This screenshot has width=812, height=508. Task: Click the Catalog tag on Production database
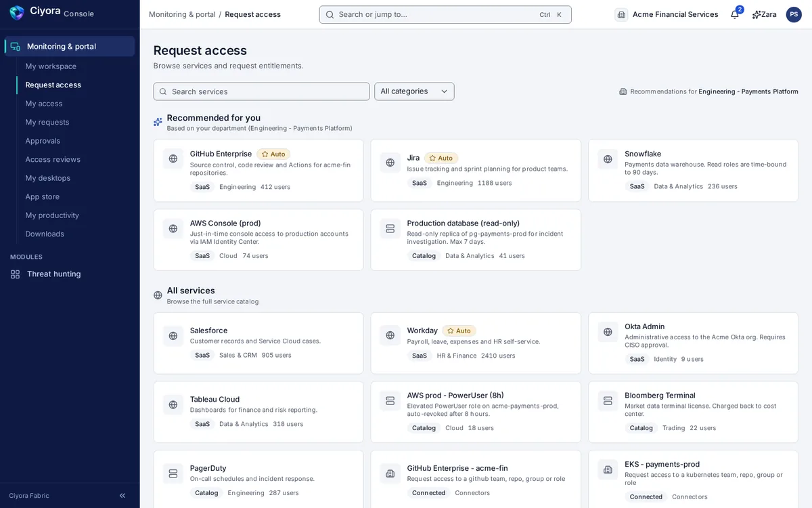pos(424,255)
